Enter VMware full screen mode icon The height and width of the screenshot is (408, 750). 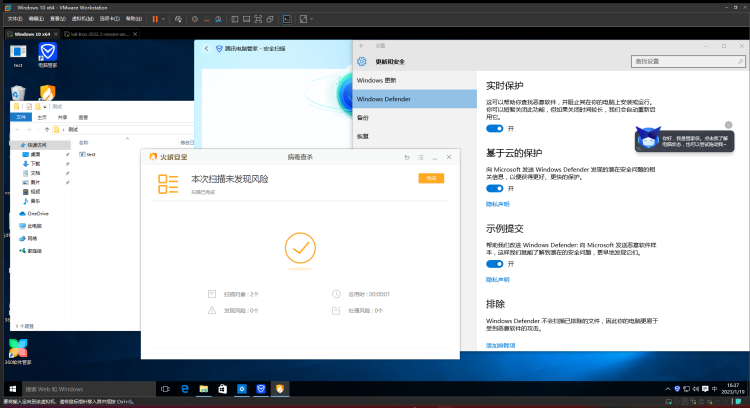[x=258, y=19]
